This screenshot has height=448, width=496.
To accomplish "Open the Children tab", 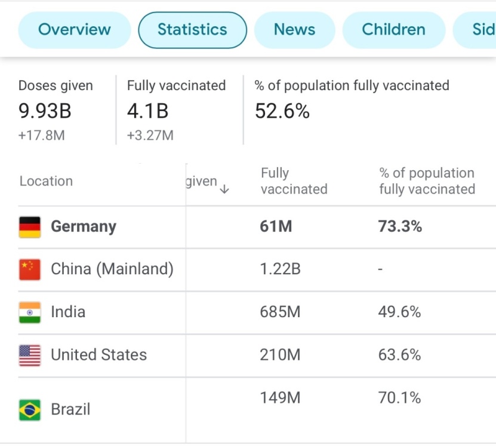I will [x=393, y=30].
